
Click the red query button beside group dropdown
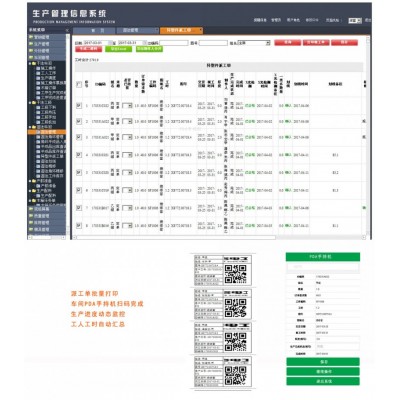click(288, 43)
